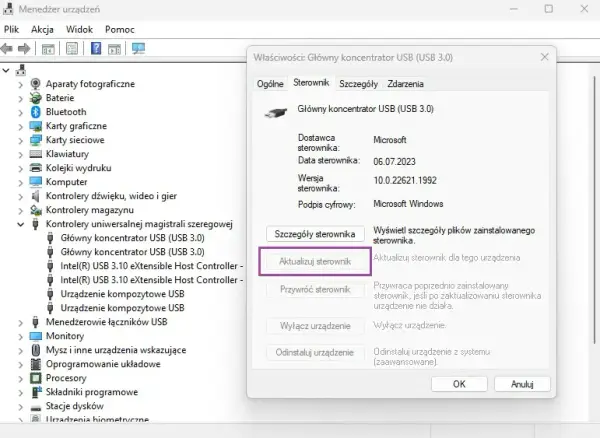Image resolution: width=600 pixels, height=438 pixels.
Task: Click the Mysz i inne urządzenia mouse icon
Action: (36, 350)
